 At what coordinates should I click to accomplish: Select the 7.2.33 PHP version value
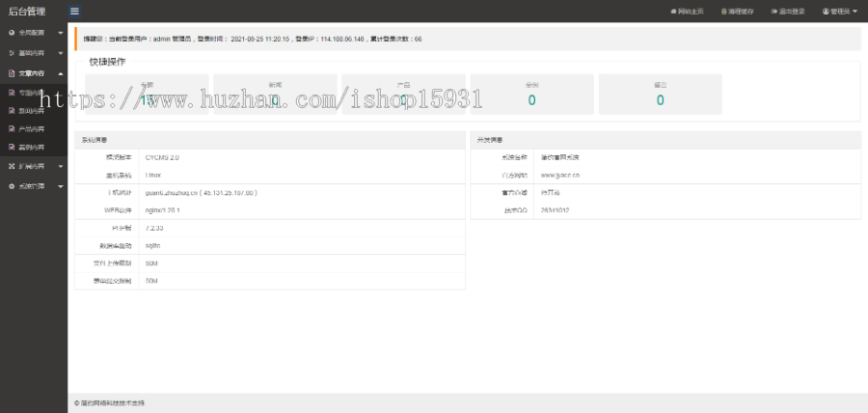[154, 228]
